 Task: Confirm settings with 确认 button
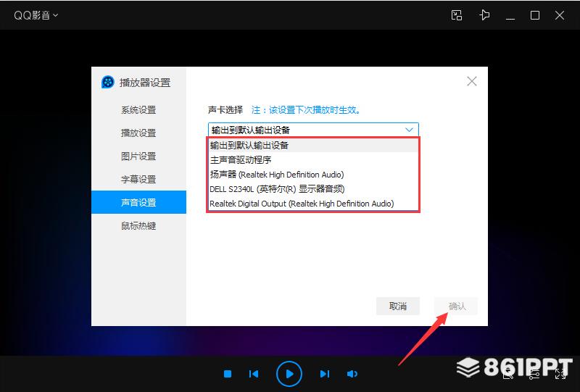pos(456,306)
